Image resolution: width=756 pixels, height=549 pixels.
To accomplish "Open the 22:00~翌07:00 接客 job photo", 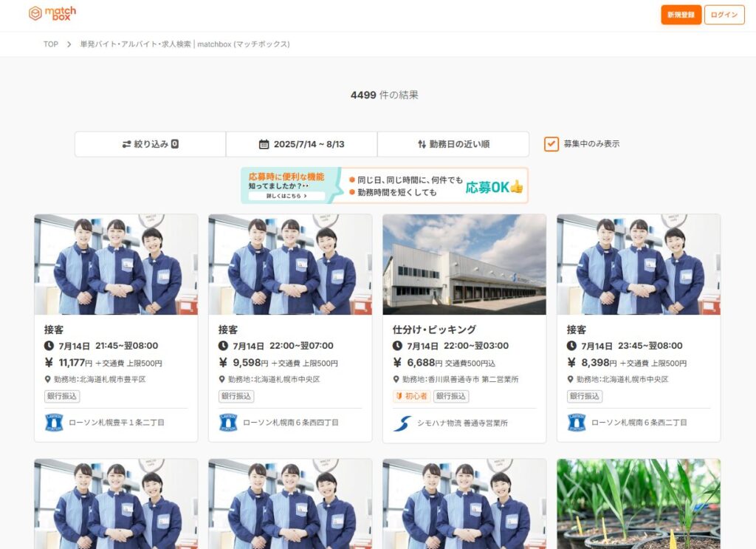I will pyautogui.click(x=289, y=265).
